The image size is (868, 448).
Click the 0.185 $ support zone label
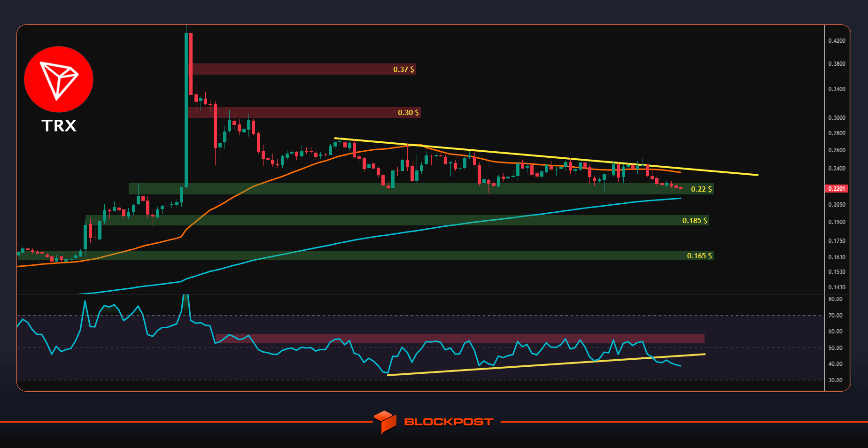point(695,220)
